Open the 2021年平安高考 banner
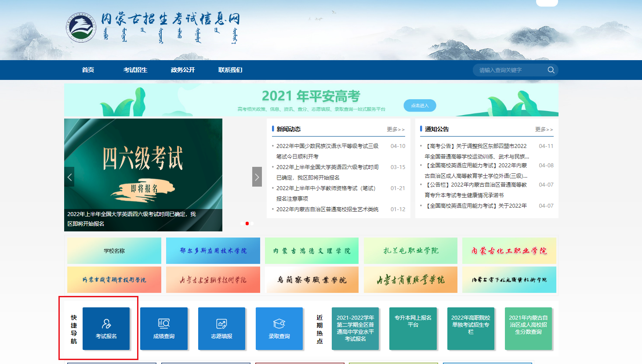 click(x=311, y=100)
